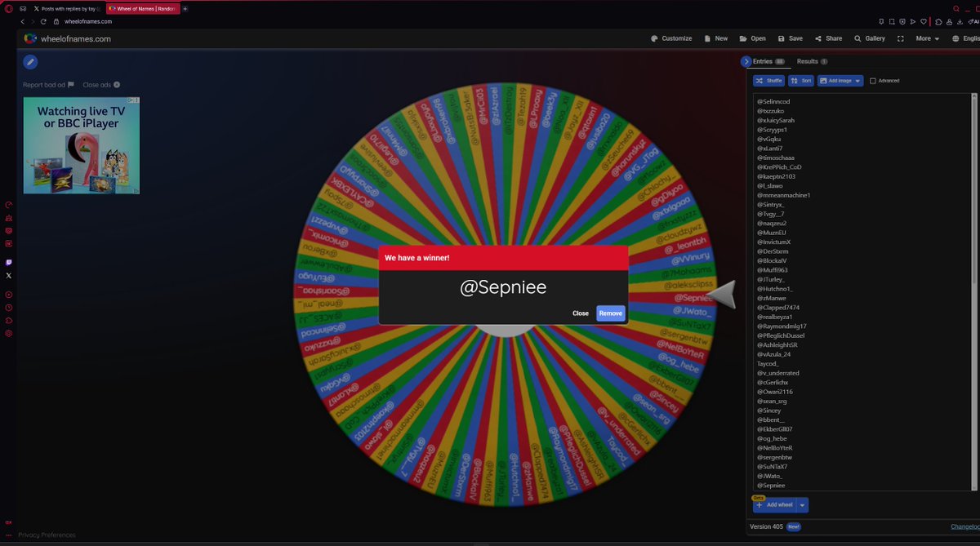
Task: Open the Changelog link
Action: [965, 526]
